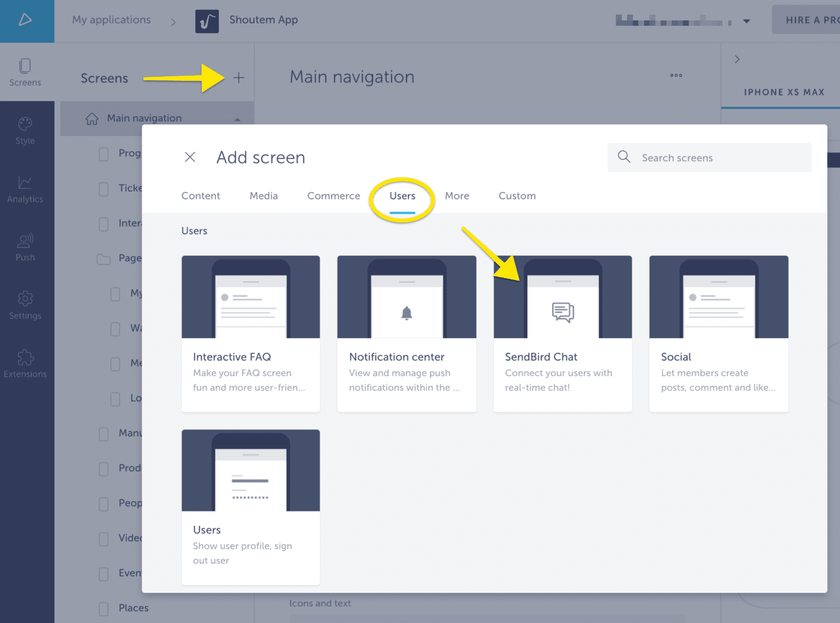Click the Shoutem logo in the top corner
The height and width of the screenshot is (623, 840).
pyautogui.click(x=25, y=19)
